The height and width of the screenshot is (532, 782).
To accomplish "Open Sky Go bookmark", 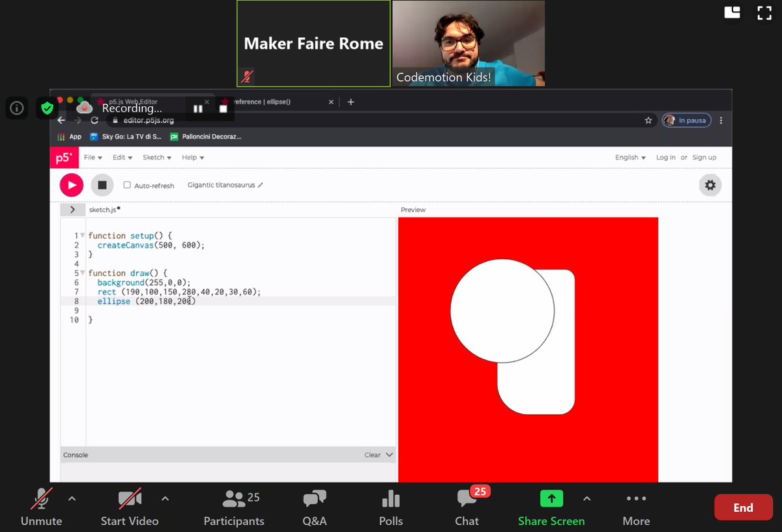I will [126, 137].
